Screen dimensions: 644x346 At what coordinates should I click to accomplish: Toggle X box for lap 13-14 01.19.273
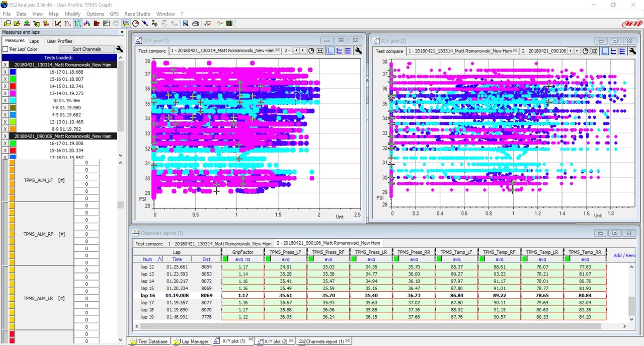click(x=6, y=93)
